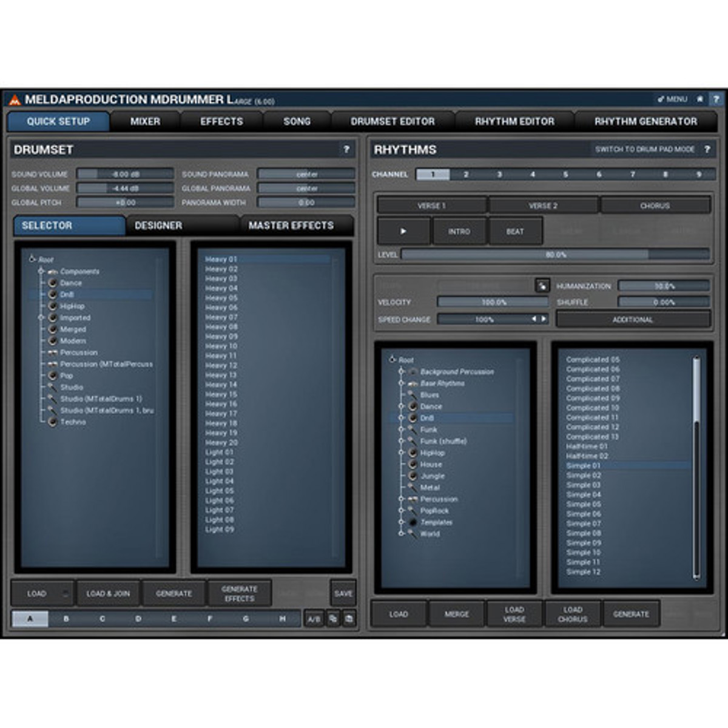Select rhythm channel 2
This screenshot has height=728, width=728.
(466, 175)
